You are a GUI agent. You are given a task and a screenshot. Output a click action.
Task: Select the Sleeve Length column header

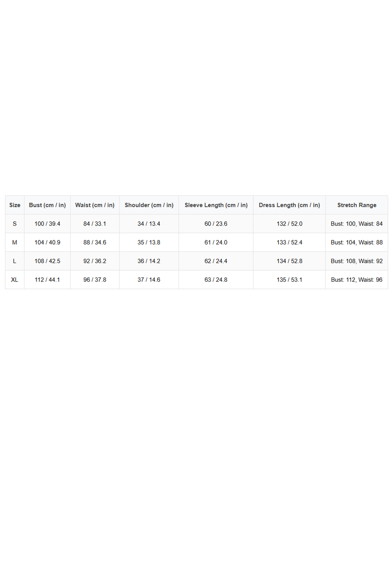tap(216, 205)
